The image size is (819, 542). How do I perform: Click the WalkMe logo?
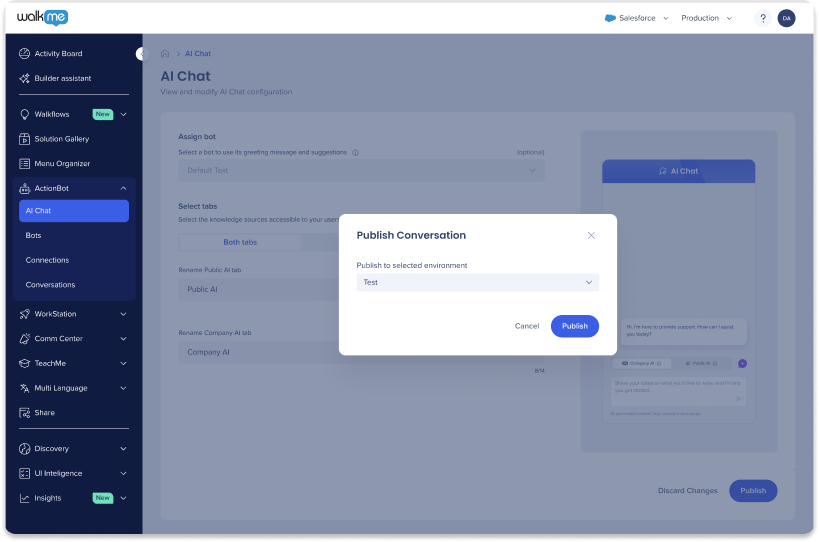click(x=42, y=18)
